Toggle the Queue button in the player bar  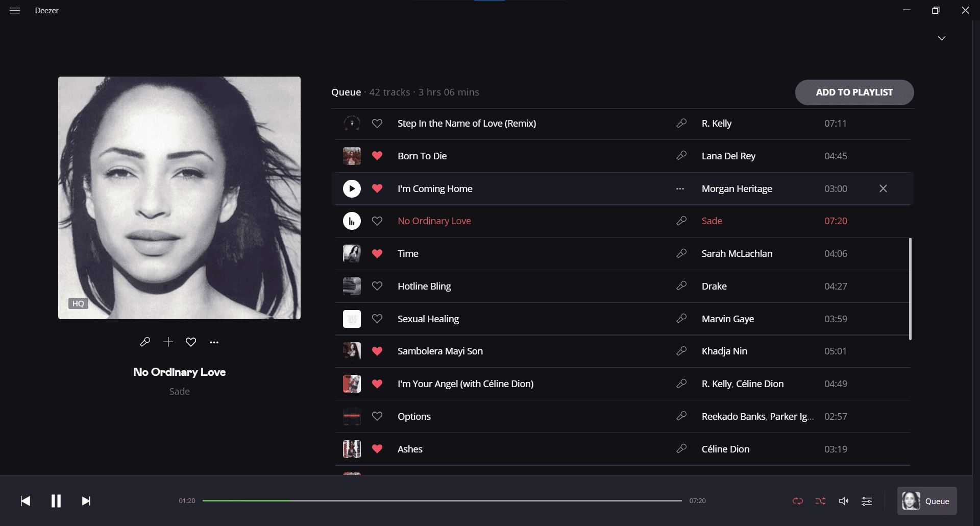pos(927,501)
